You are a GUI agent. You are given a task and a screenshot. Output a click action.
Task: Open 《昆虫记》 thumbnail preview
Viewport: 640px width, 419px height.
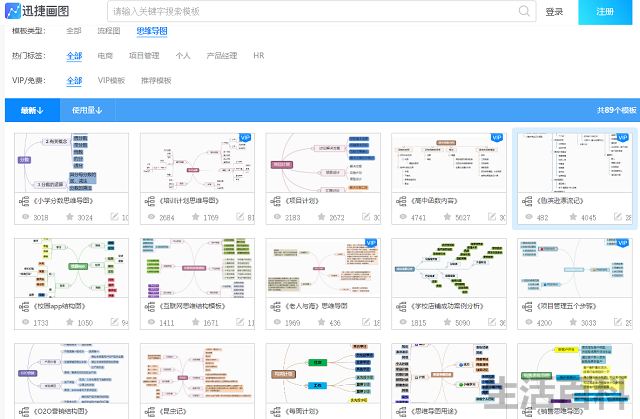(197, 373)
